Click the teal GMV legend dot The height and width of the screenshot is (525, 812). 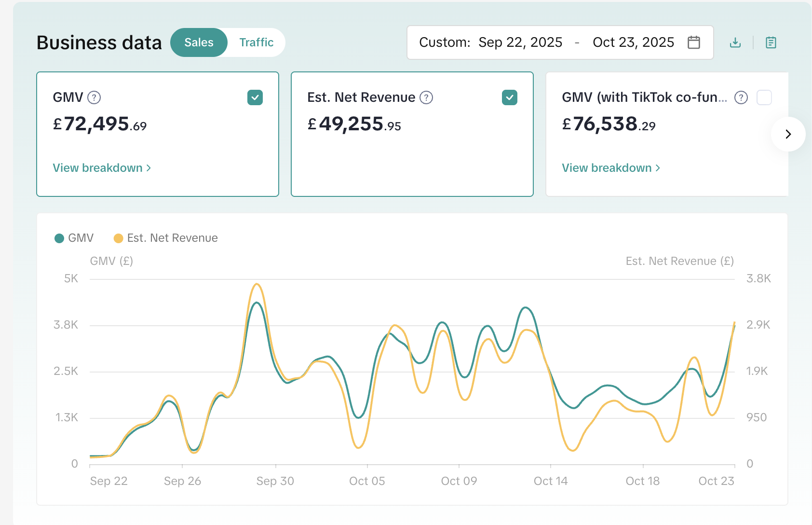pyautogui.click(x=58, y=238)
